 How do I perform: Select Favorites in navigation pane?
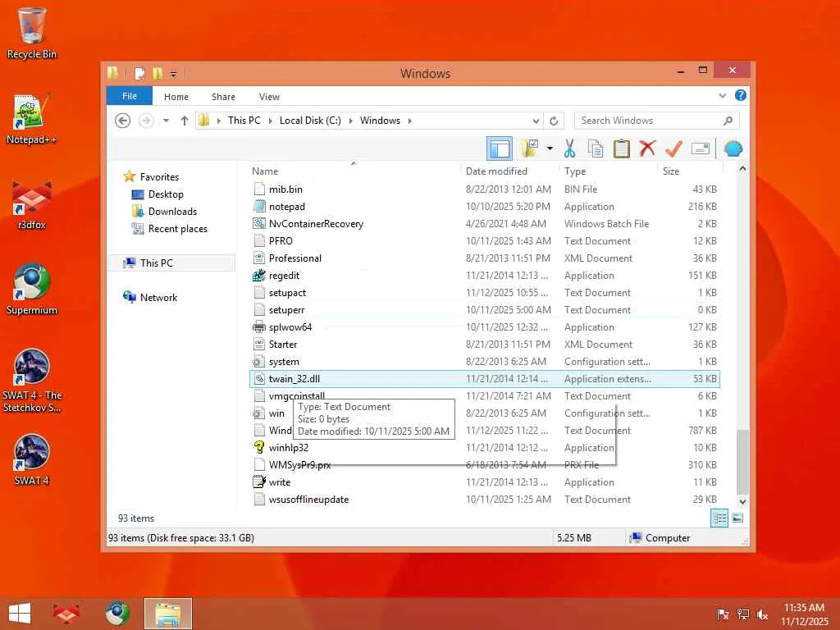coord(159,177)
